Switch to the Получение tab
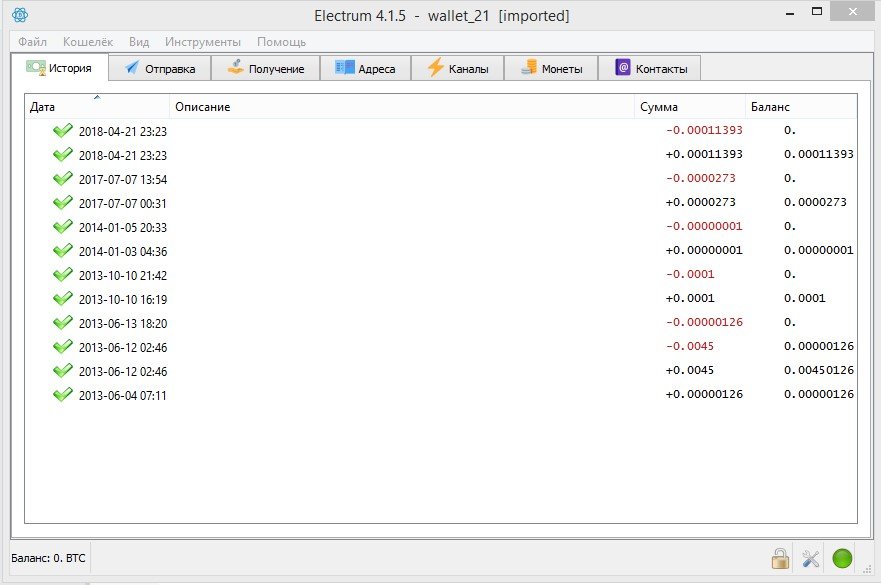The image size is (881, 585). click(x=266, y=69)
